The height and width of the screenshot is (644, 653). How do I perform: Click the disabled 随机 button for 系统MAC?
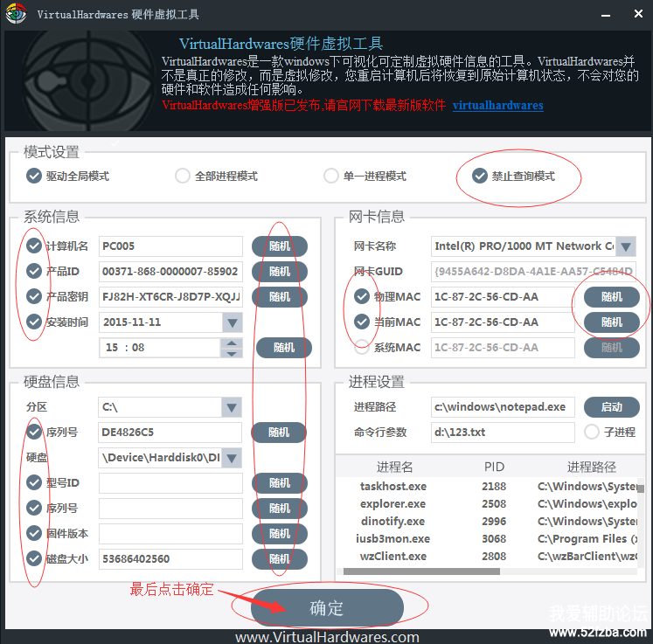coord(611,347)
